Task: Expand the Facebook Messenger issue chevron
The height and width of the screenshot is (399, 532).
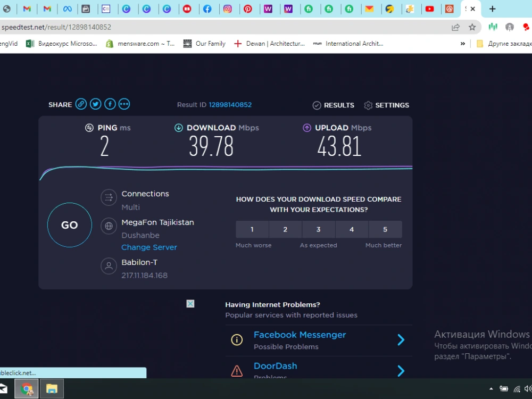Action: point(401,339)
